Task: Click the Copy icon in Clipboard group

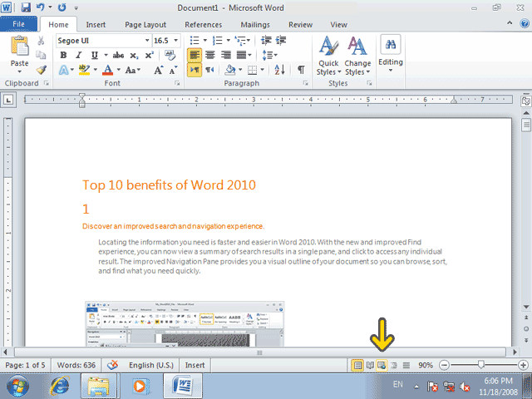Action: 41,55
